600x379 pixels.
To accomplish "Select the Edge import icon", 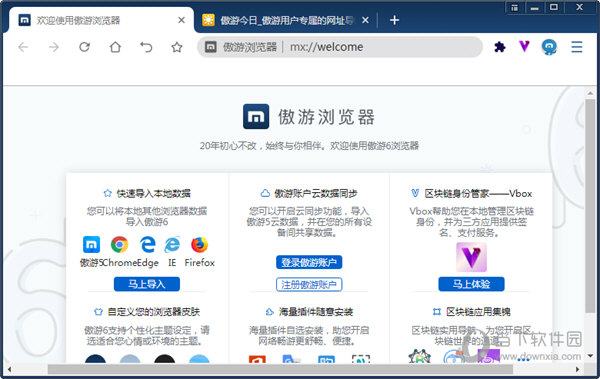I will pyautogui.click(x=147, y=245).
